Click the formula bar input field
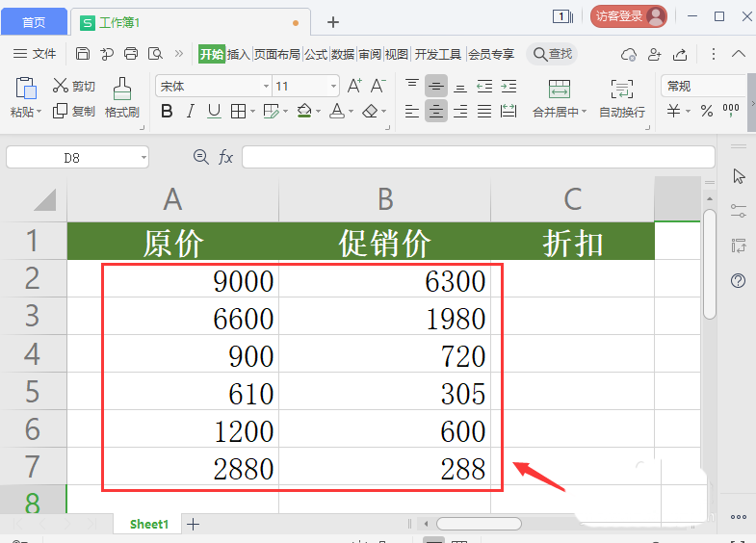 pyautogui.click(x=479, y=157)
